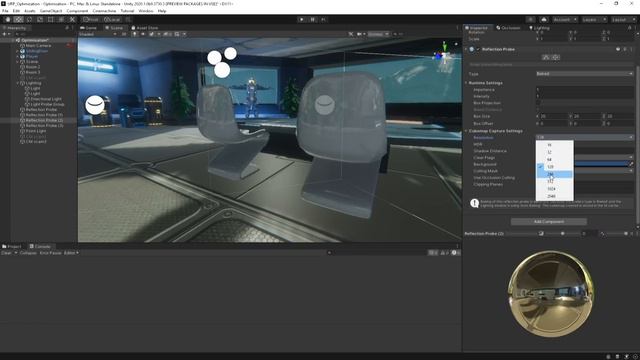The image size is (640, 360).
Task: Click the Clear button in Console
Action: [7, 253]
